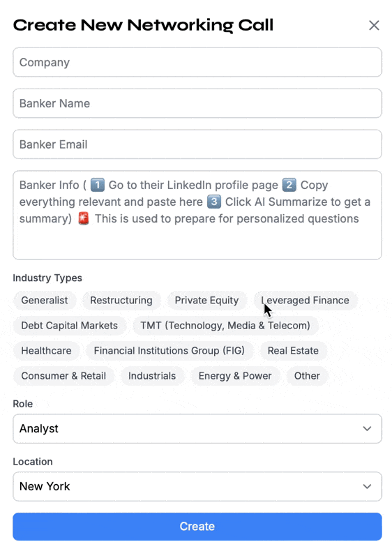This screenshot has height=558, width=392.
Task: Expand the Location dropdown showing New York
Action: [x=197, y=486]
